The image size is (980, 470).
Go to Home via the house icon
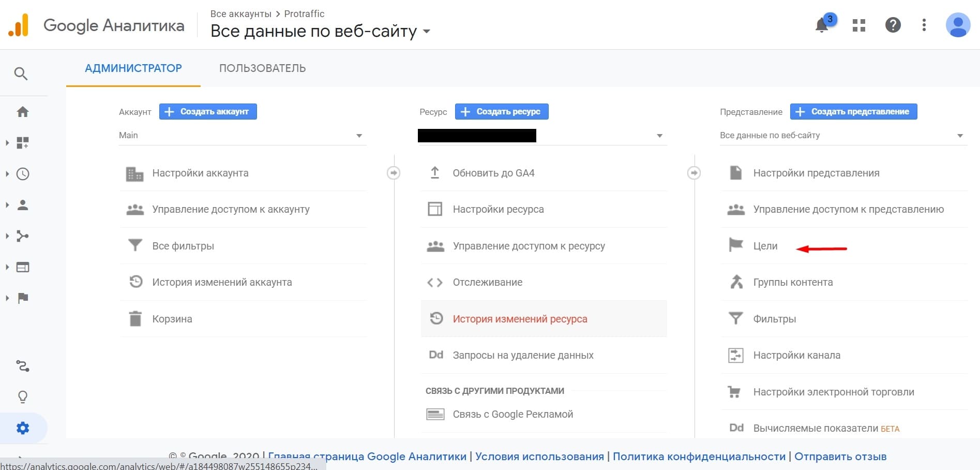click(23, 112)
